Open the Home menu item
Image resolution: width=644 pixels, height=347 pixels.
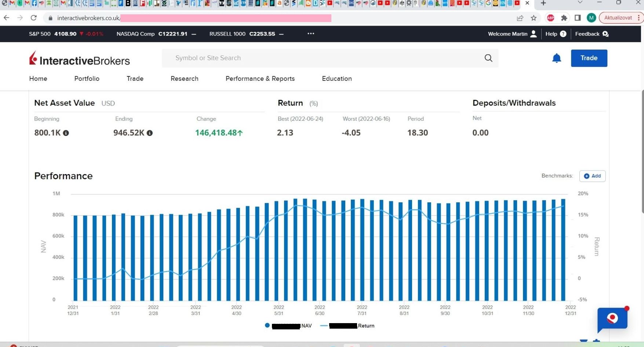click(x=38, y=79)
